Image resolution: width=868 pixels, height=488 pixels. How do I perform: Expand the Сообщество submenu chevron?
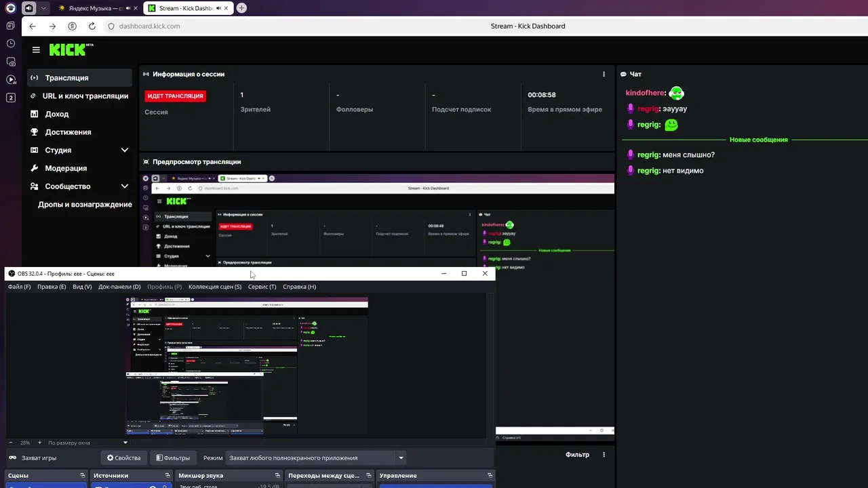click(125, 186)
